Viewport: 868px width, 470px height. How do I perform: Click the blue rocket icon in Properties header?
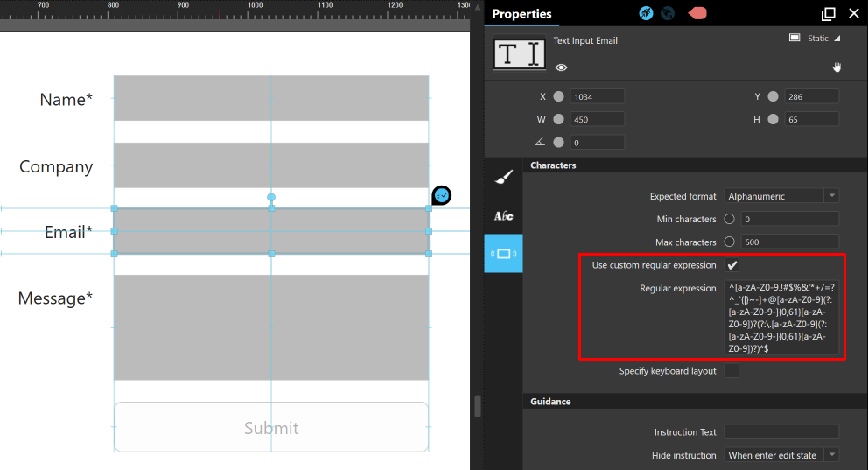click(646, 13)
